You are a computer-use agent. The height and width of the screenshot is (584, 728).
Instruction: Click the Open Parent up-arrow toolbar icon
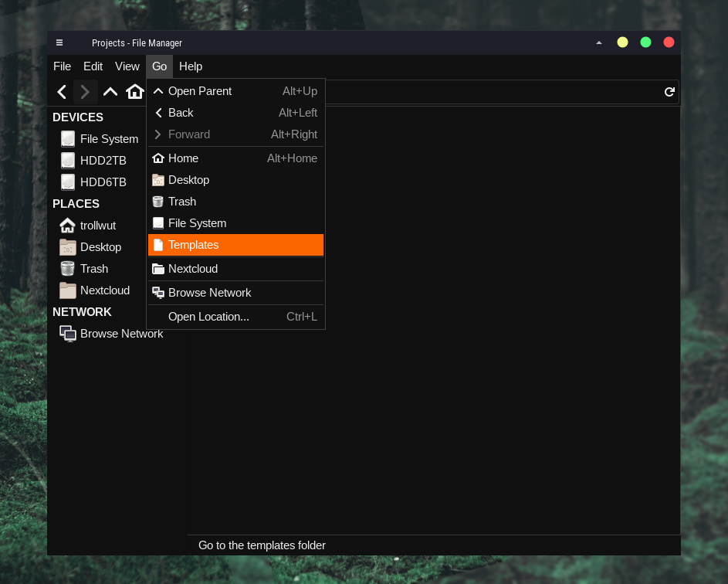tap(110, 93)
